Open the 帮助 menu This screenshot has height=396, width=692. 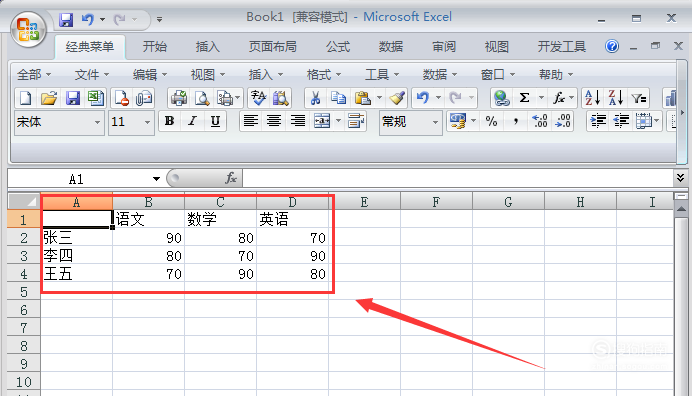[556, 75]
